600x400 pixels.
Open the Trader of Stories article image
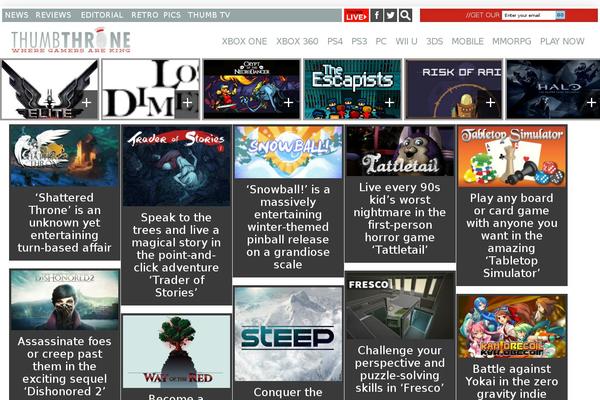click(176, 166)
